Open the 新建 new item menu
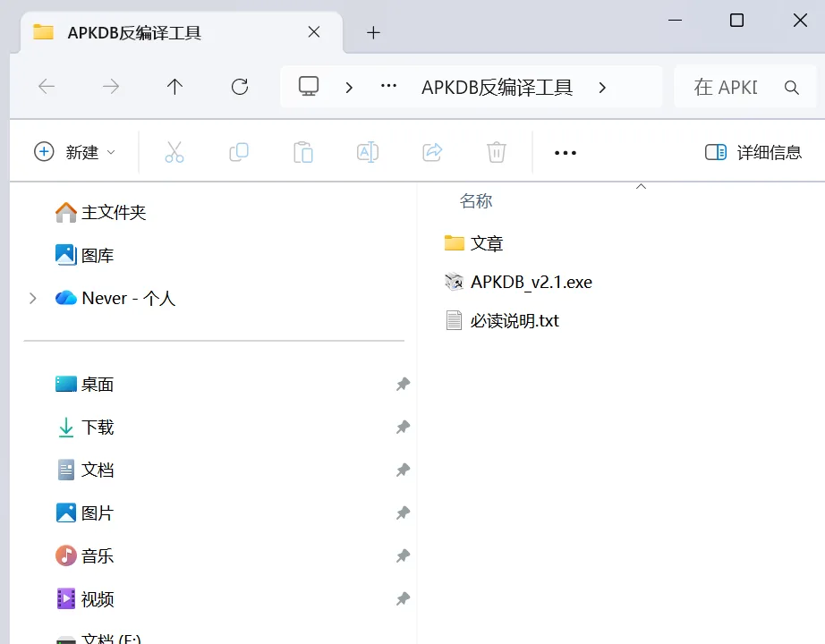Image resolution: width=825 pixels, height=644 pixels. (x=74, y=152)
